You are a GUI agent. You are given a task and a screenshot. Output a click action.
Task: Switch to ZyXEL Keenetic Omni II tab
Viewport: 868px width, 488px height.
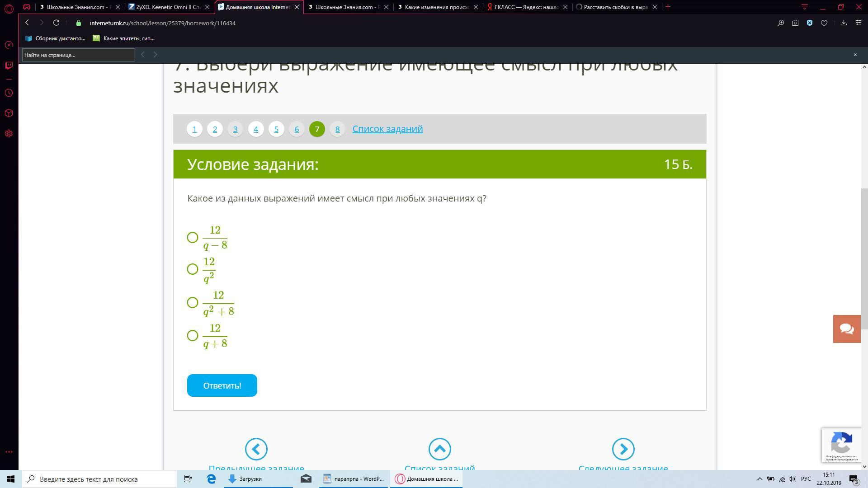pyautogui.click(x=167, y=7)
